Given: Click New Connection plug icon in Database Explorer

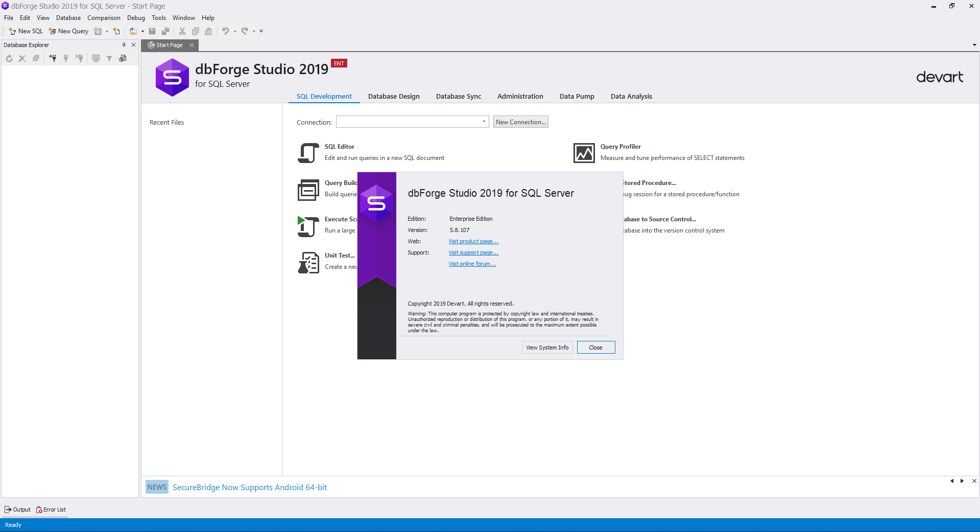Looking at the screenshot, I should click(x=53, y=58).
